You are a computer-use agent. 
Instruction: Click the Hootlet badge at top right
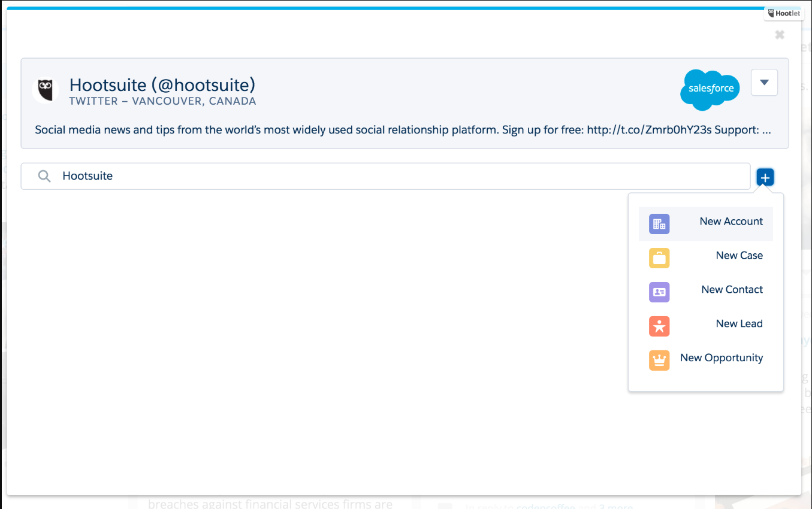tap(784, 13)
